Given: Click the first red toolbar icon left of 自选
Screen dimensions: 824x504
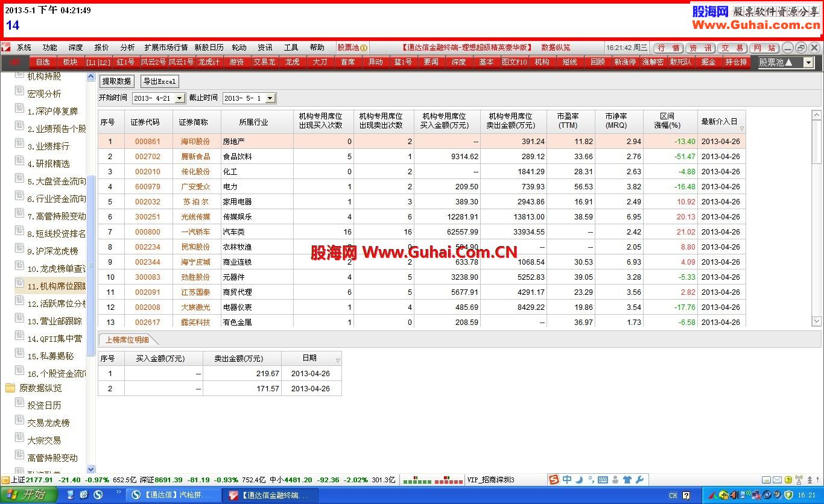Looking at the screenshot, I should pos(15,62).
